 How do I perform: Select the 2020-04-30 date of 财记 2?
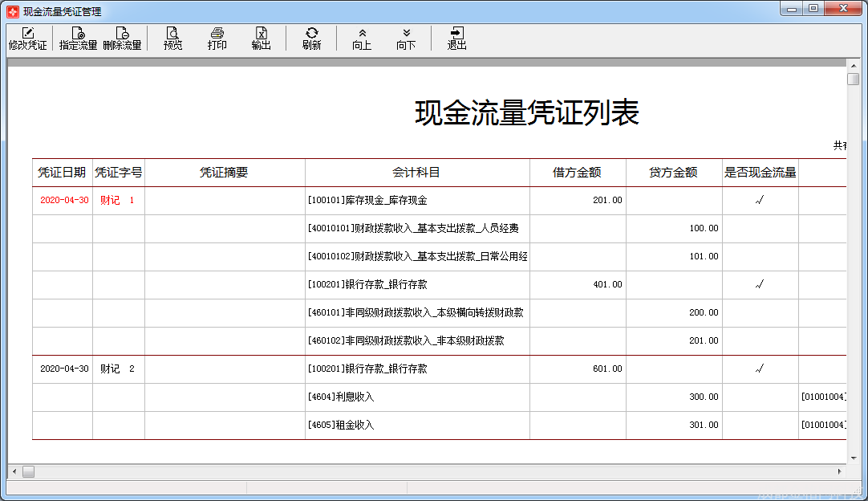pyautogui.click(x=64, y=369)
